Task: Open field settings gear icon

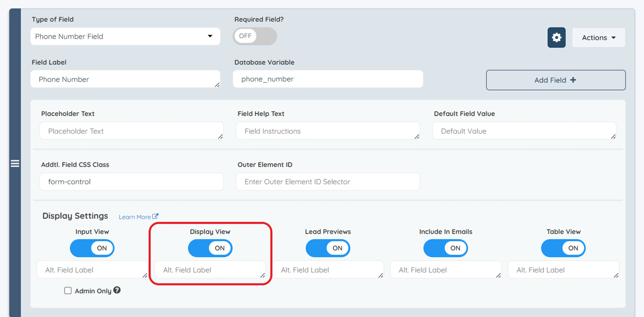Action: tap(556, 37)
